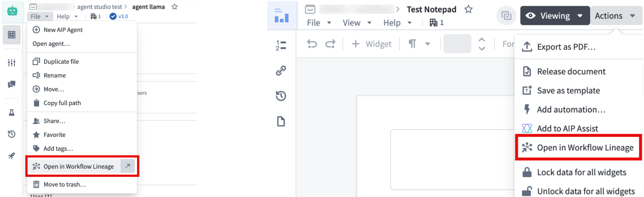
Task: Open the paragraph style dropdown
Action: point(419,44)
